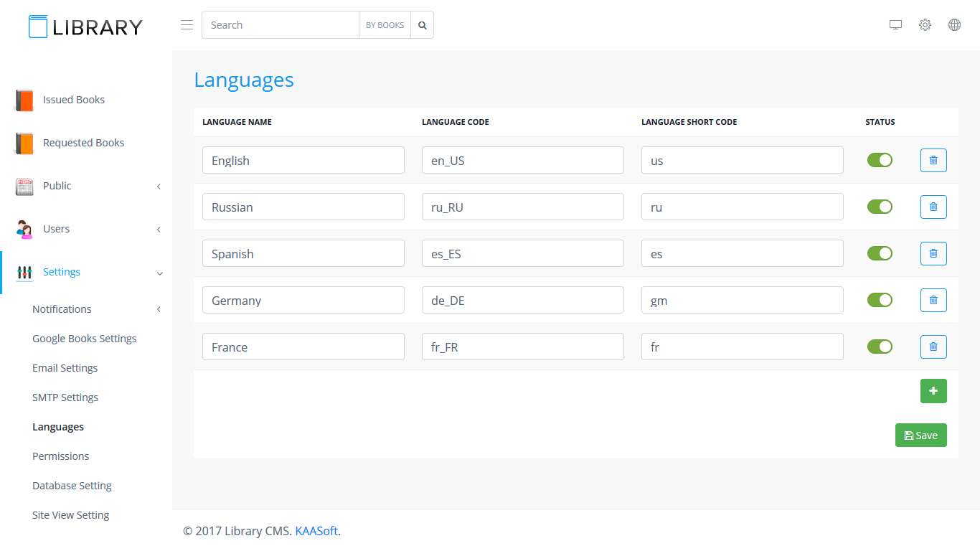Turn off France status toggle
The width and height of the screenshot is (980, 551).
(880, 347)
